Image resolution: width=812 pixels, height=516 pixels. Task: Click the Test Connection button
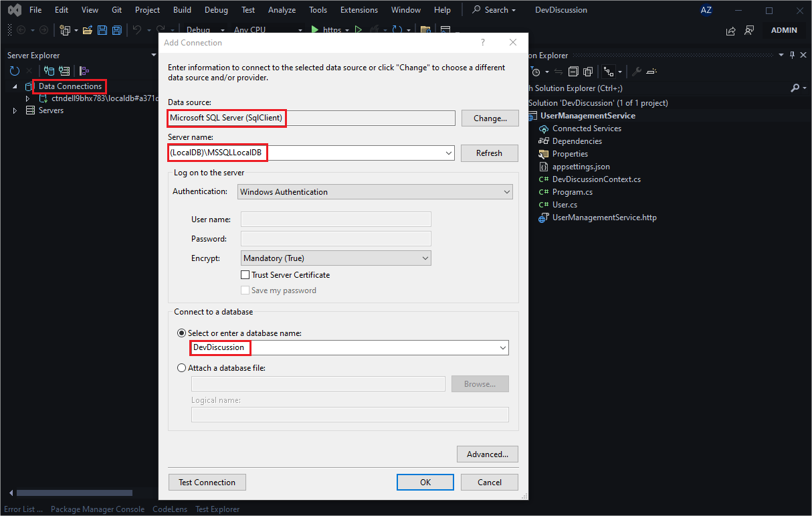[x=207, y=483]
